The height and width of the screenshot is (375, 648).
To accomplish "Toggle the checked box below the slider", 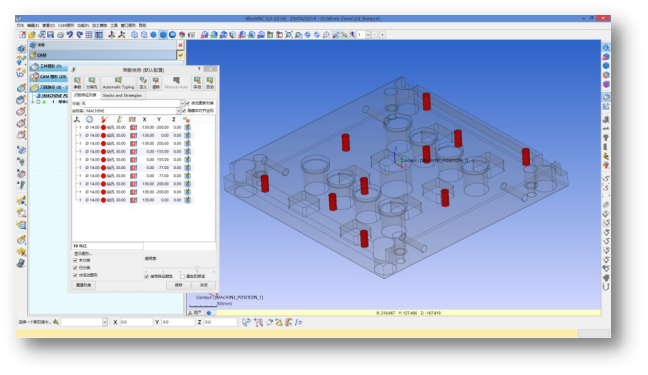I will pos(146,276).
